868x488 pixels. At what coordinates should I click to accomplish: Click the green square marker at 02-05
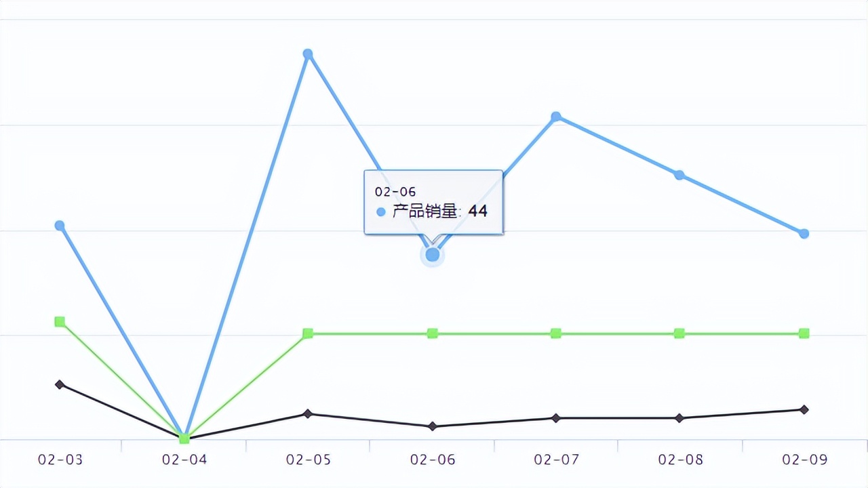tap(308, 333)
